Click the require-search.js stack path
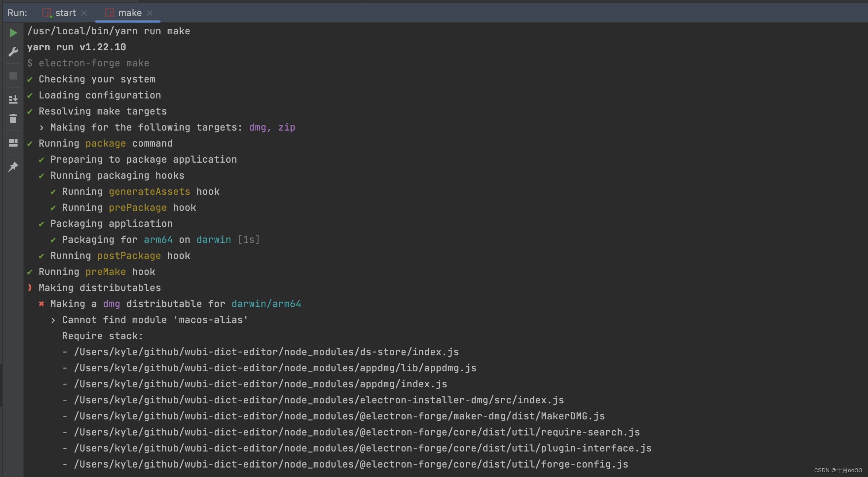Image resolution: width=868 pixels, height=477 pixels. coord(357,432)
